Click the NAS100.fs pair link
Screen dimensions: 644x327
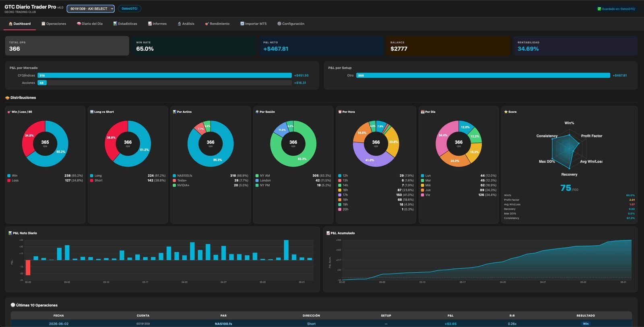pyautogui.click(x=223, y=324)
